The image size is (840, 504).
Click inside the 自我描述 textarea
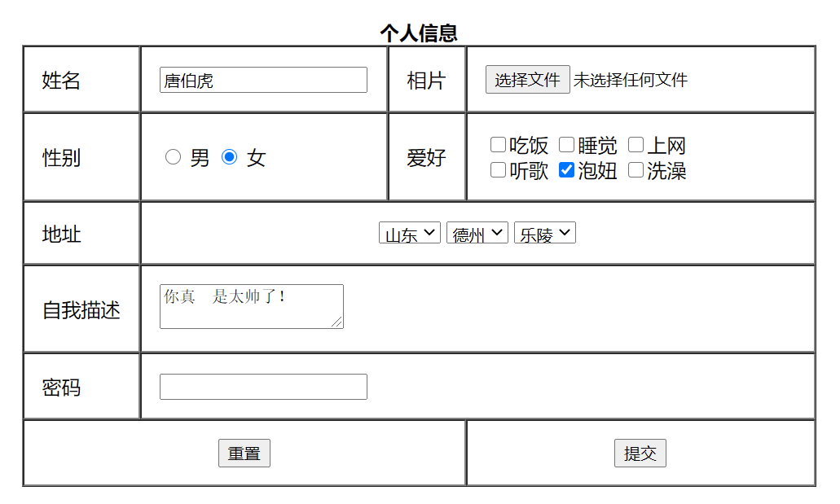click(x=251, y=306)
